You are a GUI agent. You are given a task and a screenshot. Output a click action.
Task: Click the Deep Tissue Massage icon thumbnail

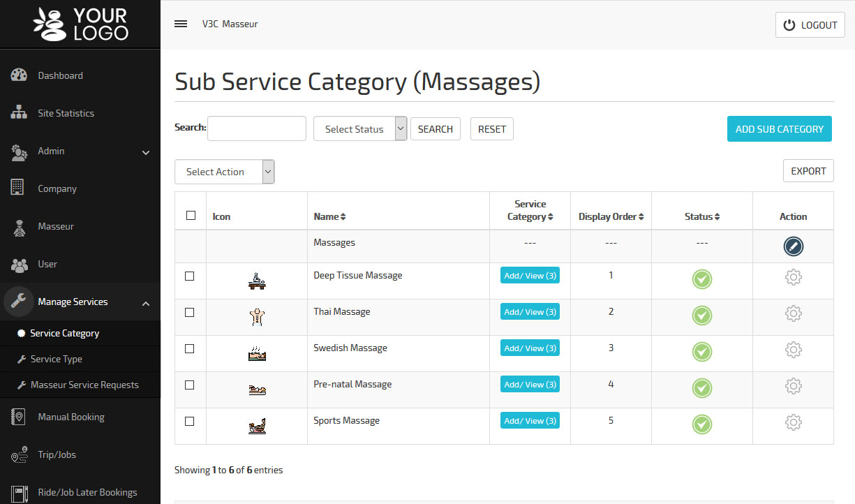coord(256,280)
